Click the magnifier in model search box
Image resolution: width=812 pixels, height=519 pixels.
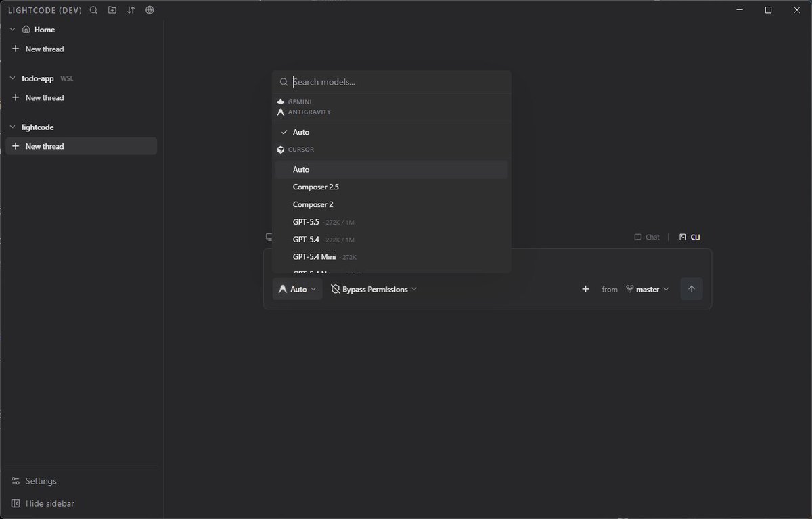pyautogui.click(x=284, y=82)
